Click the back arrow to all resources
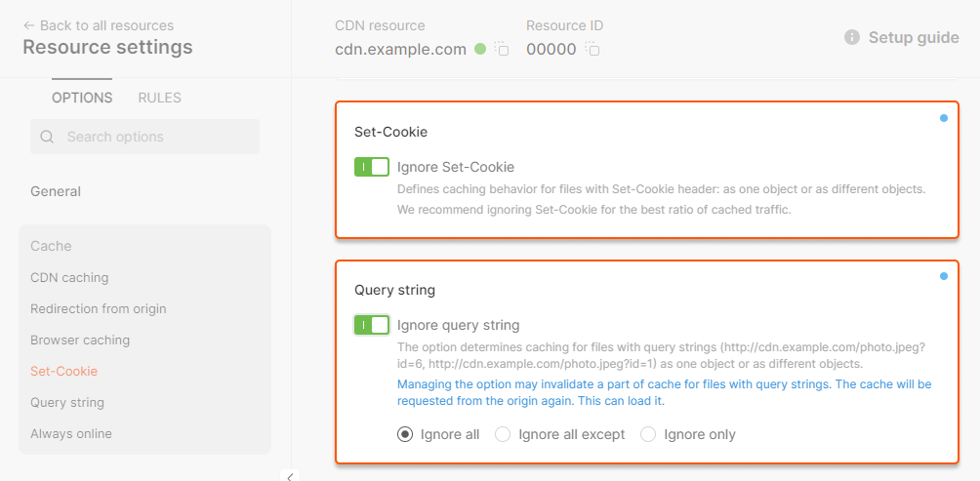 (x=28, y=25)
